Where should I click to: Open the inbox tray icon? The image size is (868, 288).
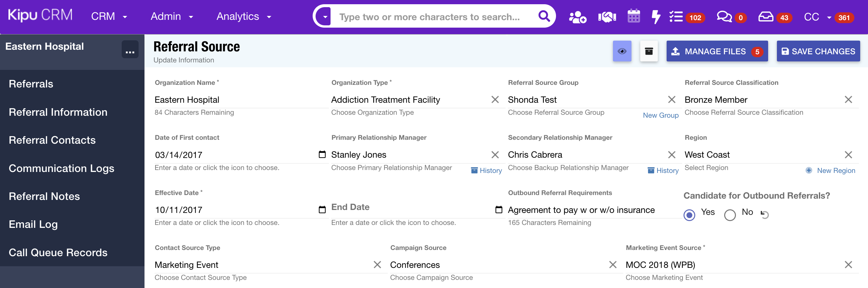pos(766,17)
